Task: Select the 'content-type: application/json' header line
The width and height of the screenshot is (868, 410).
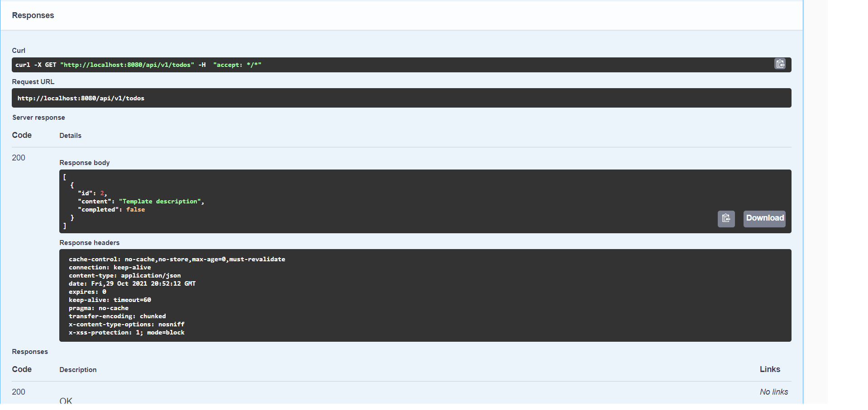Action: (x=124, y=275)
